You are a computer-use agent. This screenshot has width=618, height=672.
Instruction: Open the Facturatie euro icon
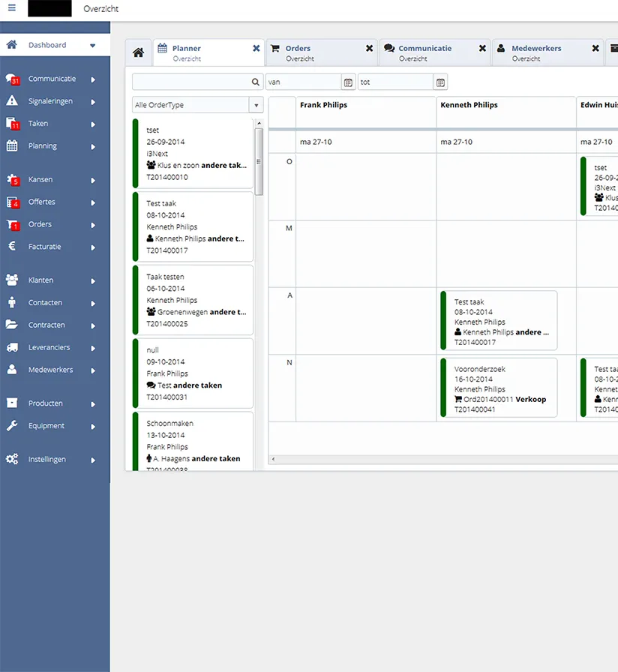13,246
